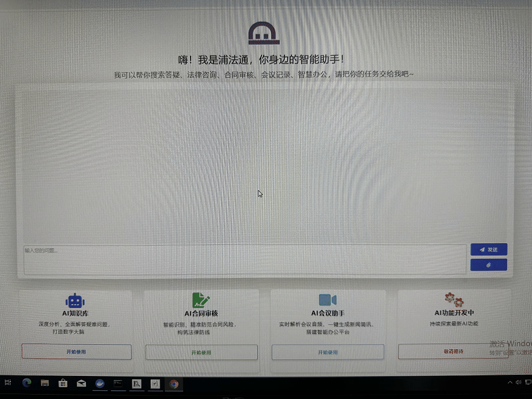Click 开始使用 under AI知识库

tap(77, 352)
